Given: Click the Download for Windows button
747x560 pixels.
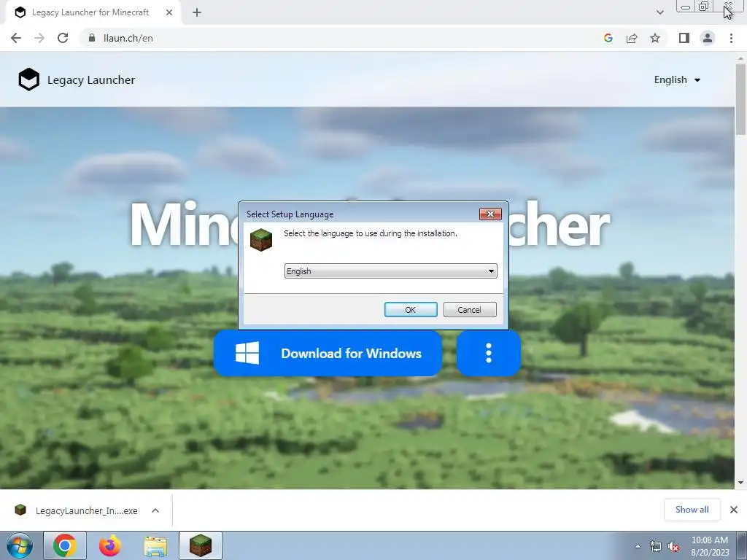Looking at the screenshot, I should click(328, 354).
